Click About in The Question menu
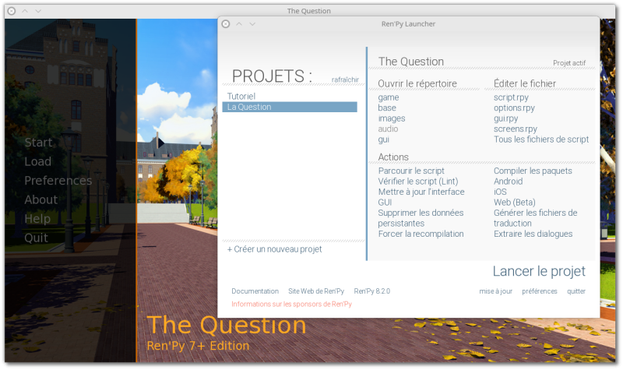623x370 pixels. pyautogui.click(x=41, y=200)
